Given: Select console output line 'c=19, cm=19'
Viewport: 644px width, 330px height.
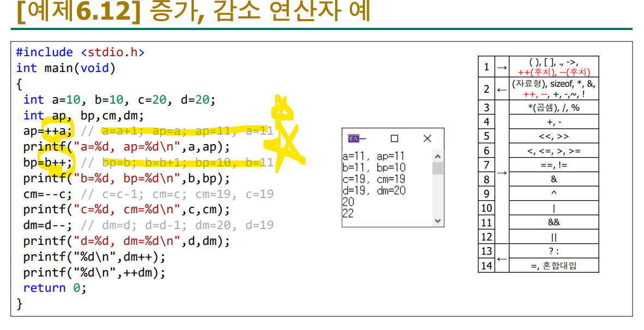Looking at the screenshot, I should 374,179.
